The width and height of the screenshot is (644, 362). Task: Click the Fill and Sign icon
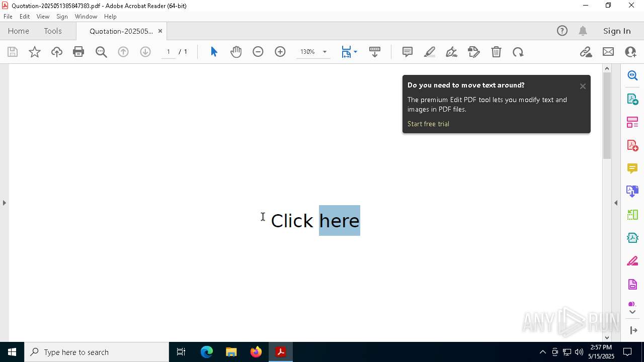[x=474, y=52]
